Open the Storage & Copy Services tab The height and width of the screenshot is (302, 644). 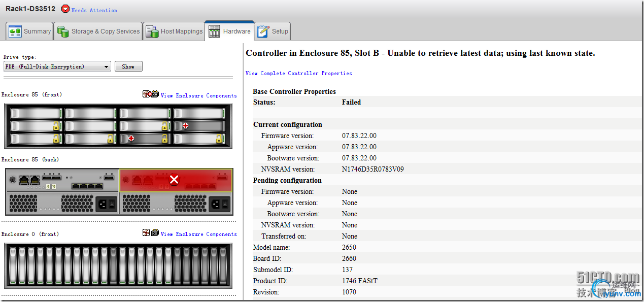pyautogui.click(x=98, y=31)
